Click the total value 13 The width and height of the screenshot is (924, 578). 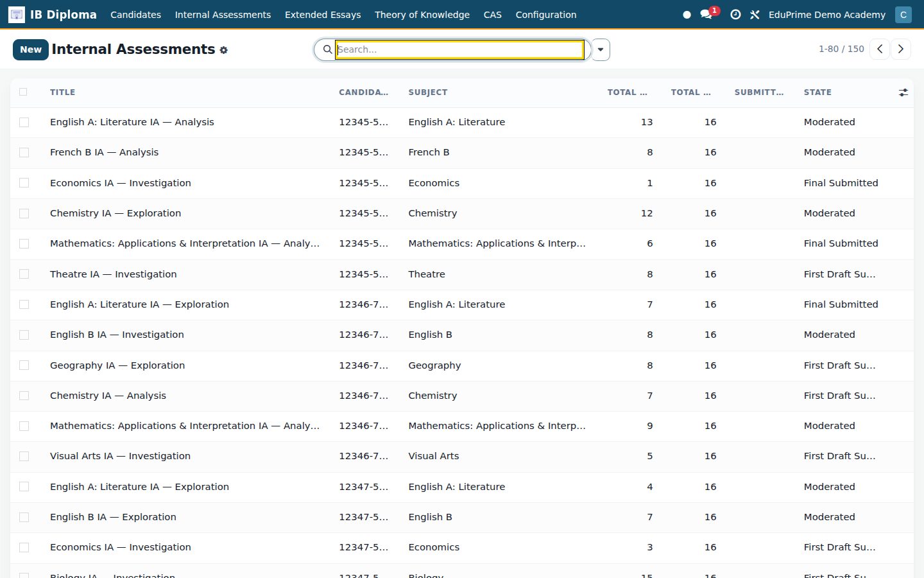(x=647, y=122)
